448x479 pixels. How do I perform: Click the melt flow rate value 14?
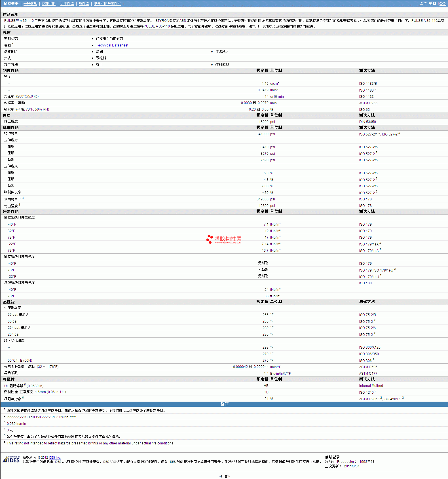(266, 97)
